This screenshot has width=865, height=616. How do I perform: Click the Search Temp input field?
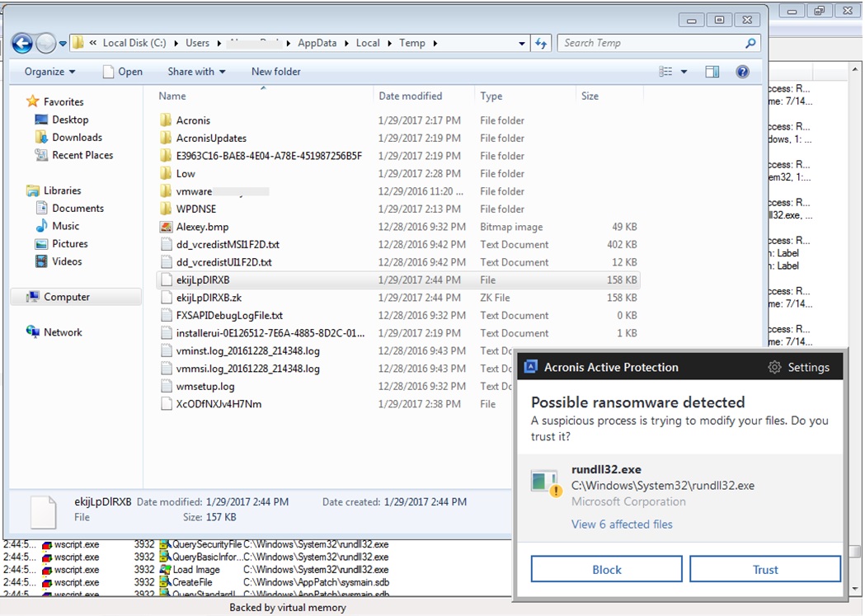coord(651,43)
